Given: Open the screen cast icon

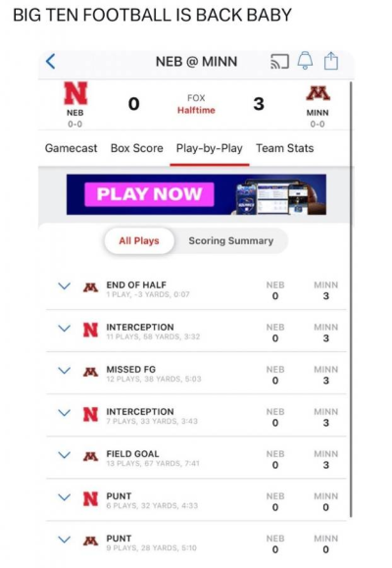Looking at the screenshot, I should click(x=280, y=62).
